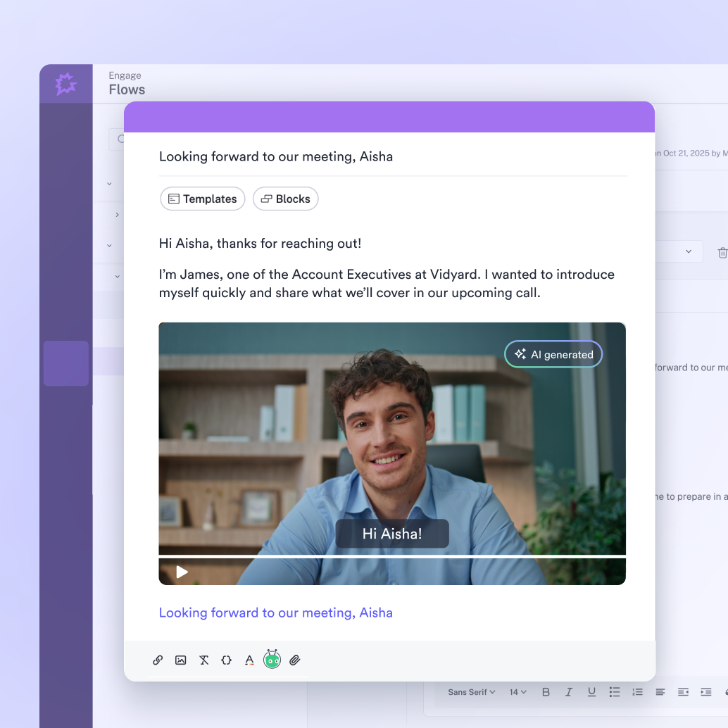Toggle underline formatting in background editor

[x=591, y=692]
